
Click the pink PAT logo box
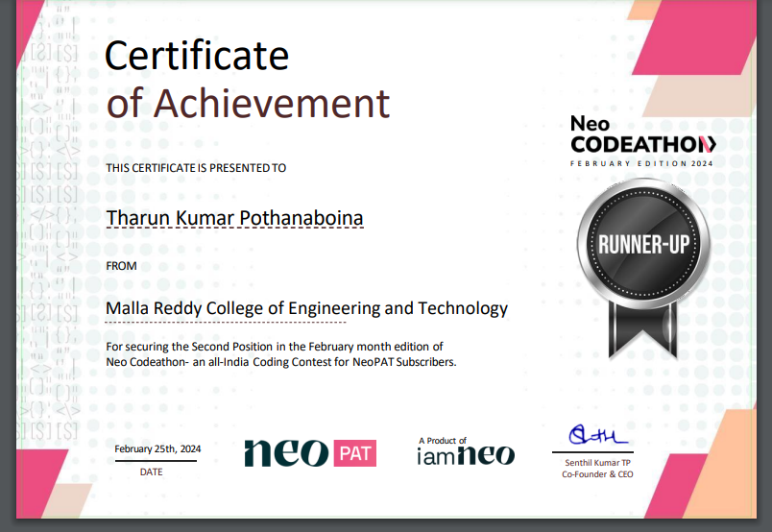click(354, 452)
